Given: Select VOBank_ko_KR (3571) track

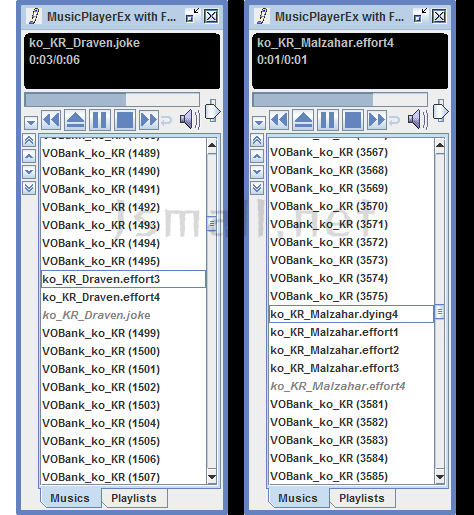Looking at the screenshot, I should [x=351, y=224].
